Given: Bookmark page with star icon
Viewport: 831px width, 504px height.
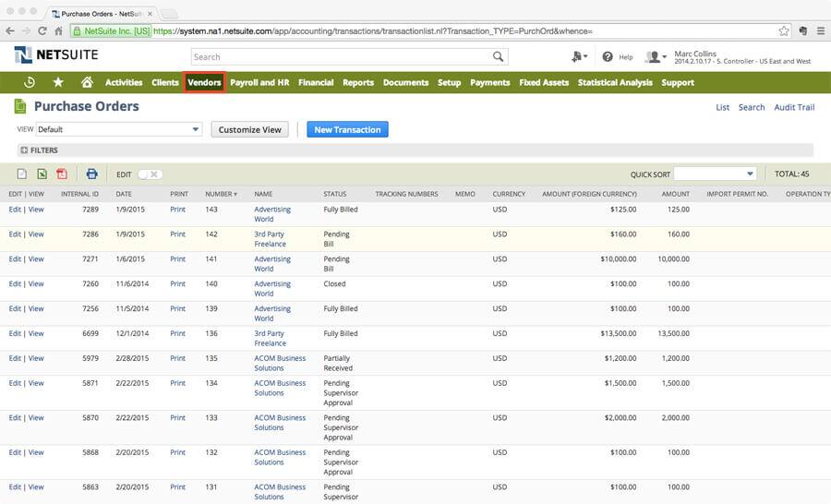Looking at the screenshot, I should [784, 31].
